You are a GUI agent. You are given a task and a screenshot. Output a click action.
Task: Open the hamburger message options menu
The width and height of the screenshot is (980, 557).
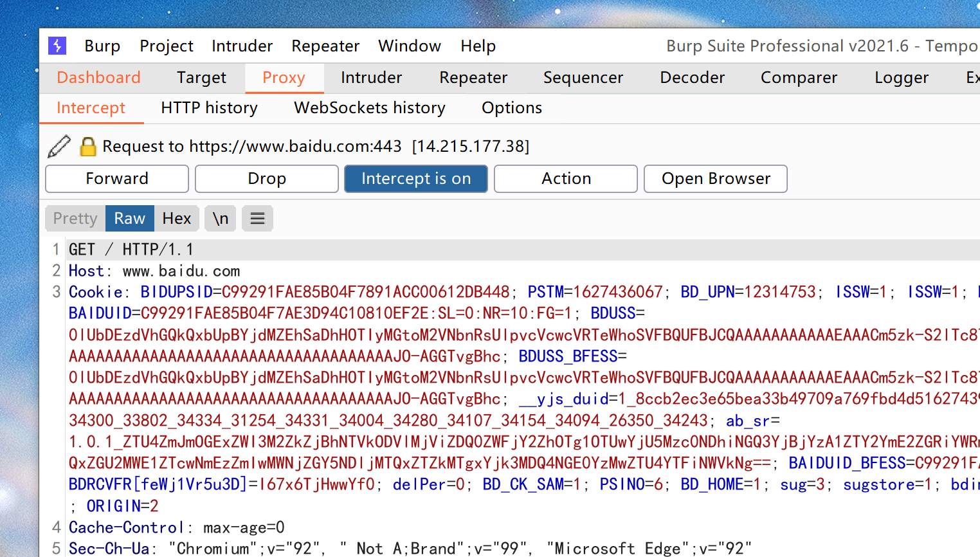[257, 219]
